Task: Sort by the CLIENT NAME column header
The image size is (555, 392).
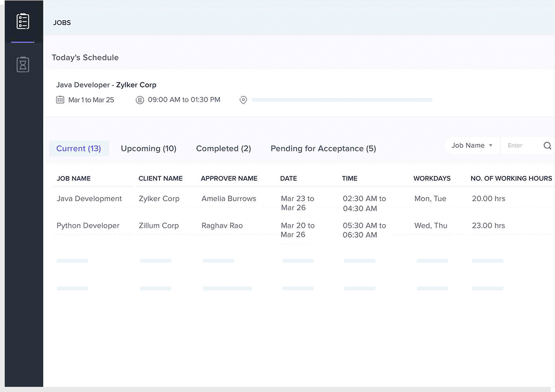Action: [x=160, y=179]
